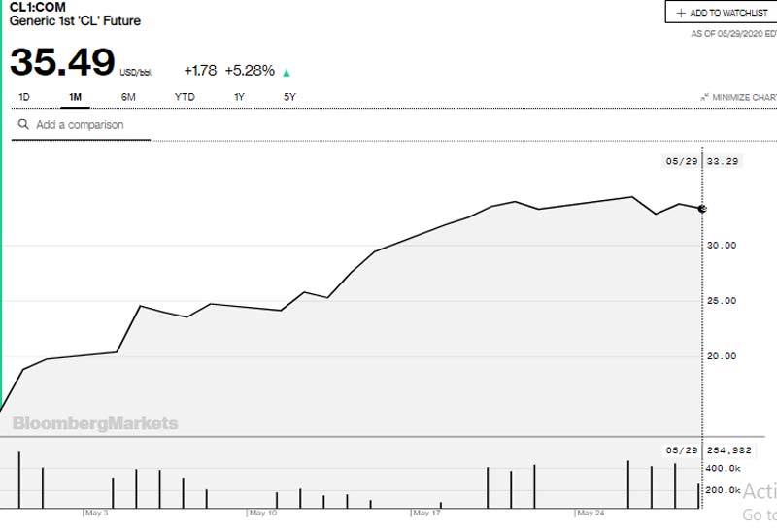
Task: Click the May 10 date marker
Action: (x=263, y=512)
